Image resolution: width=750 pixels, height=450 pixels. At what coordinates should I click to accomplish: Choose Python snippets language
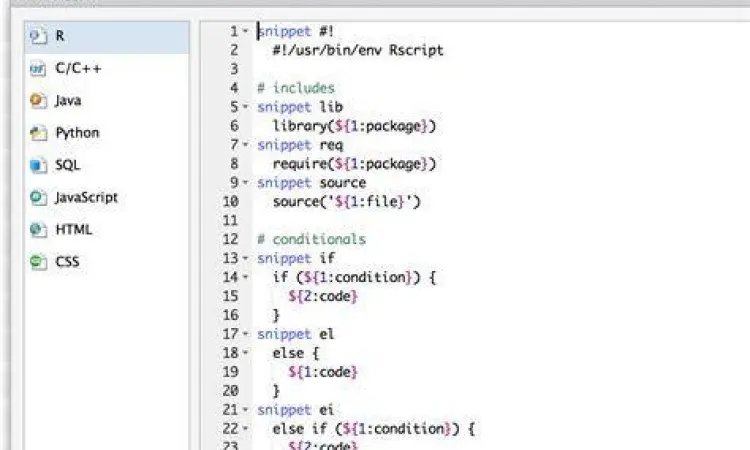coord(107,133)
